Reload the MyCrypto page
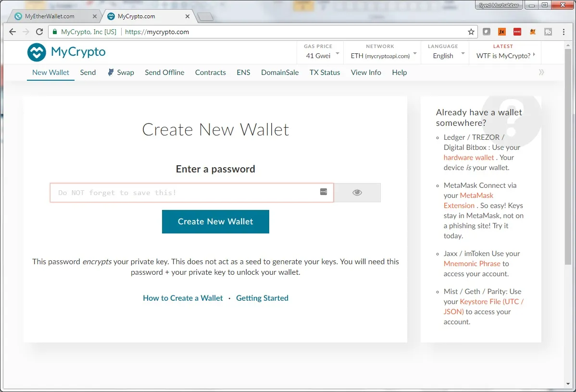 39,32
